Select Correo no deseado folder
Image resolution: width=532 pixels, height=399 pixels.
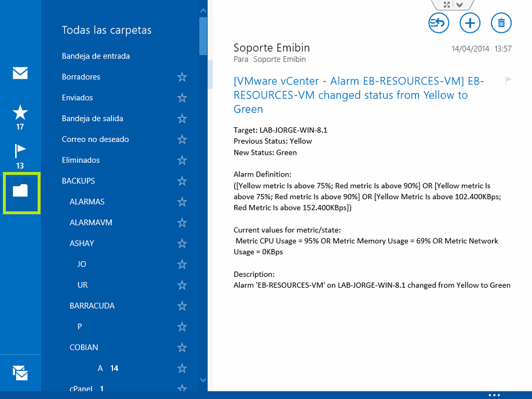coord(95,140)
